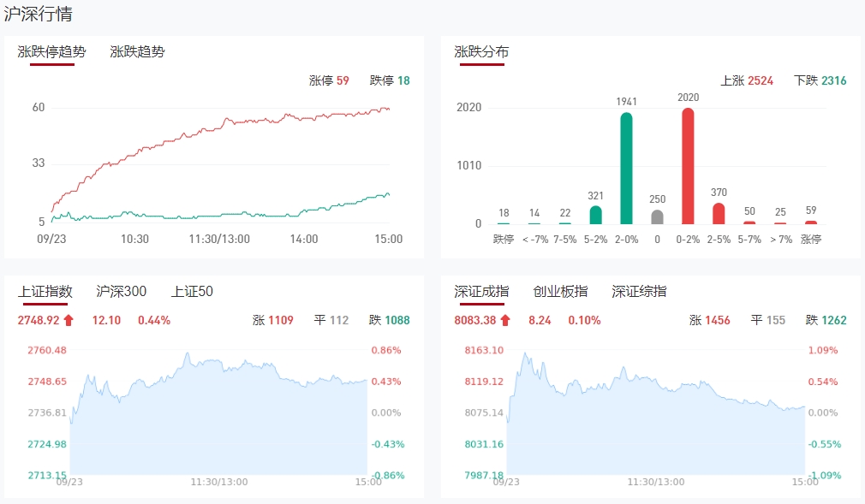Click the red 2-5% bar showing 370
The width and height of the screenshot is (865, 504).
pyautogui.click(x=719, y=213)
